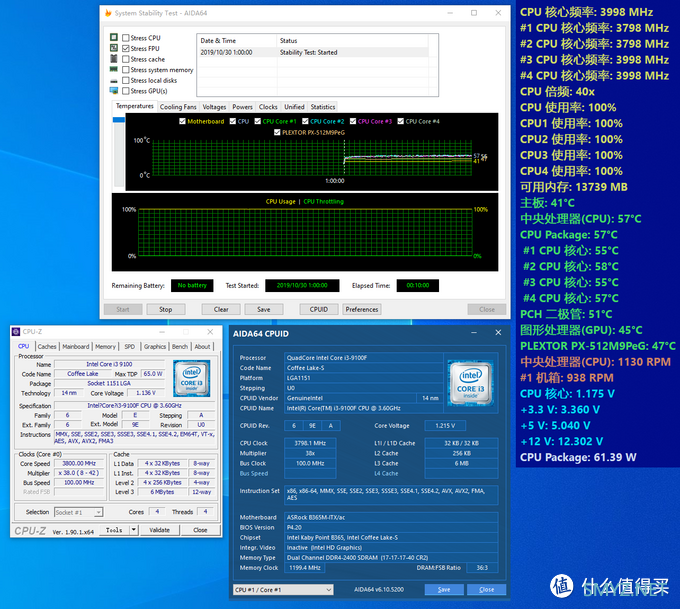This screenshot has width=680, height=609.
Task: Toggle the CPU Core #3 graph checkbox
Action: pos(353,121)
